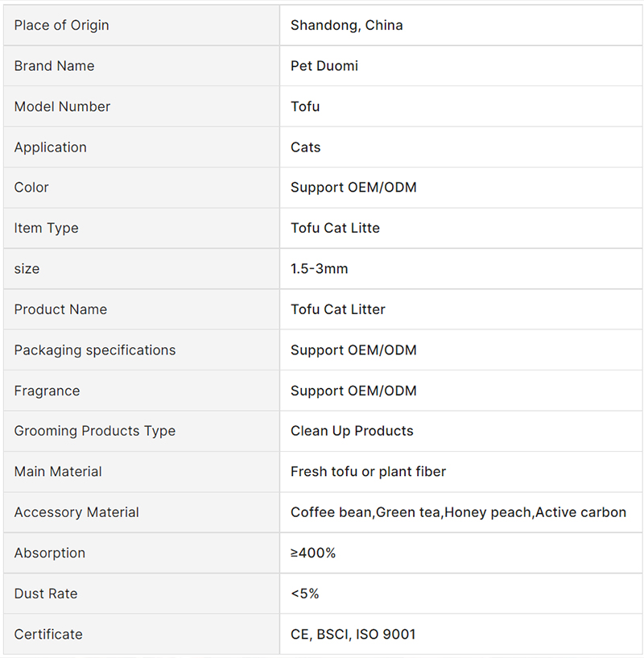Click the "Packaging specifications" label
Screen dimensions: 644x658
(94, 350)
